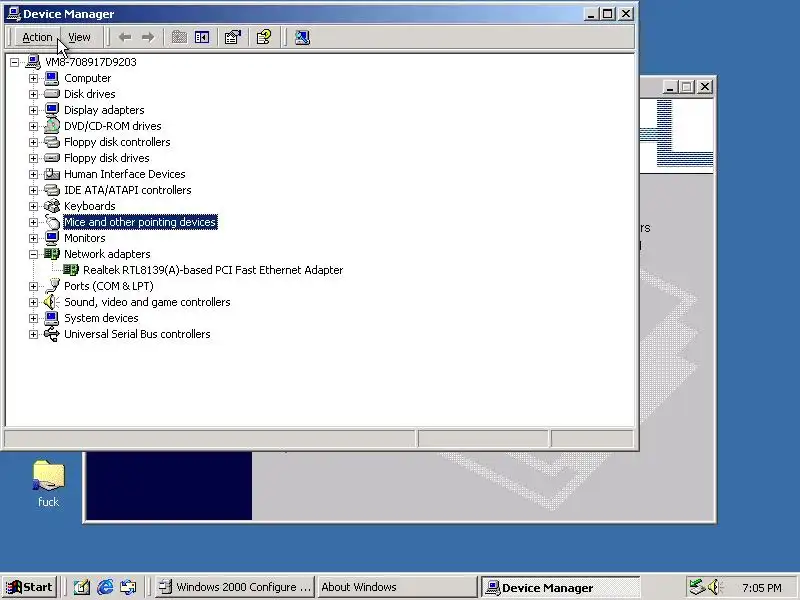The height and width of the screenshot is (600, 800).
Task: Expand the System devices category
Action: (33, 318)
